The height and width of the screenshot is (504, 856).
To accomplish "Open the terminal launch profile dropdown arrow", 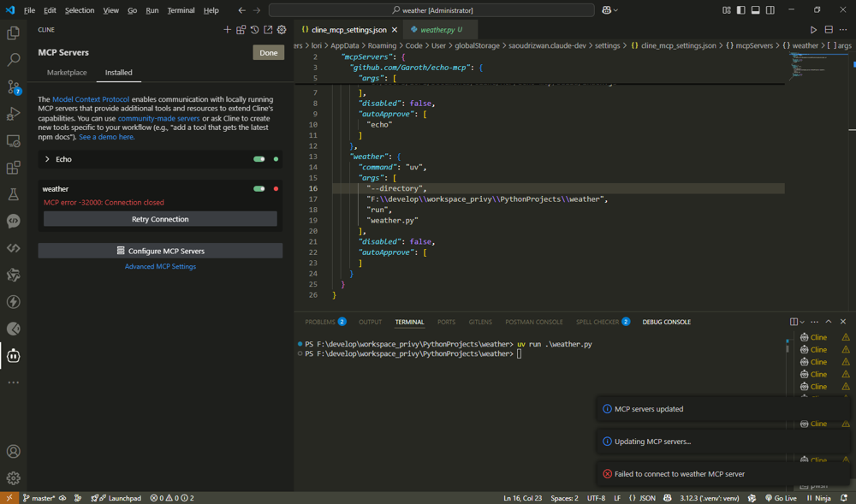I will [802, 322].
